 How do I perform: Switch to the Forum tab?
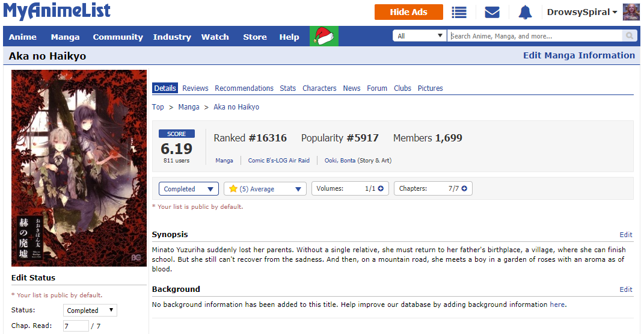(x=377, y=88)
